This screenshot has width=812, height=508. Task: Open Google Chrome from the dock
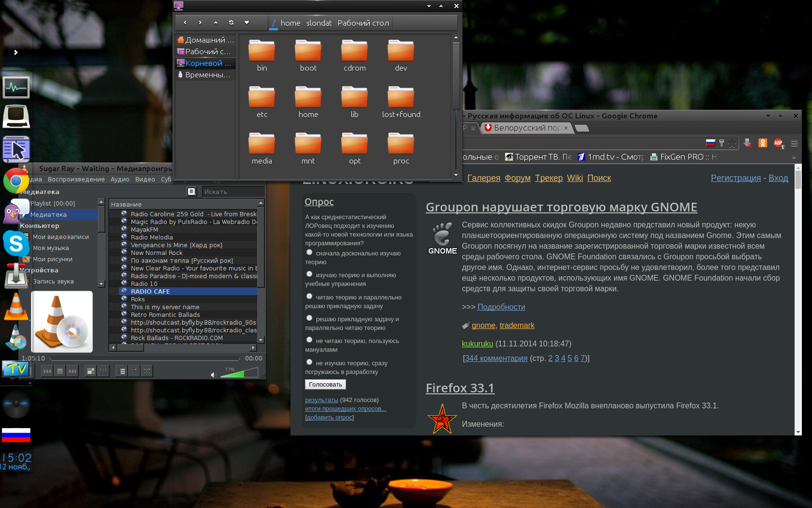pyautogui.click(x=16, y=181)
